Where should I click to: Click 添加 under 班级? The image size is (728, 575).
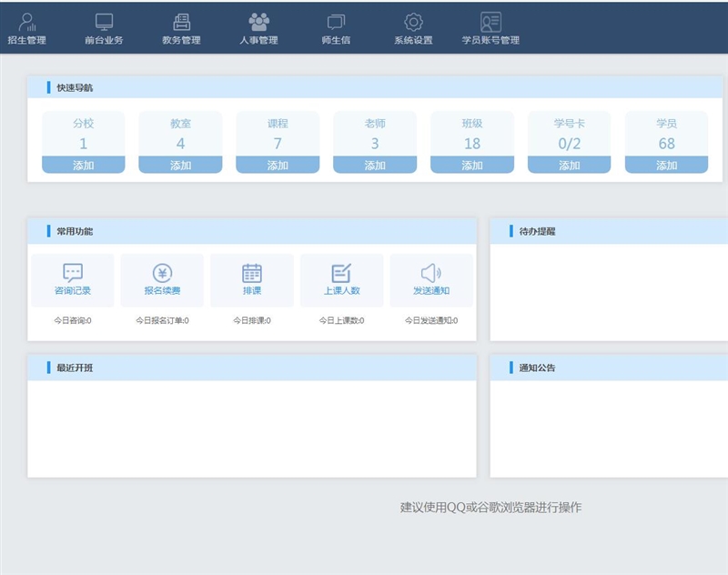[472, 165]
